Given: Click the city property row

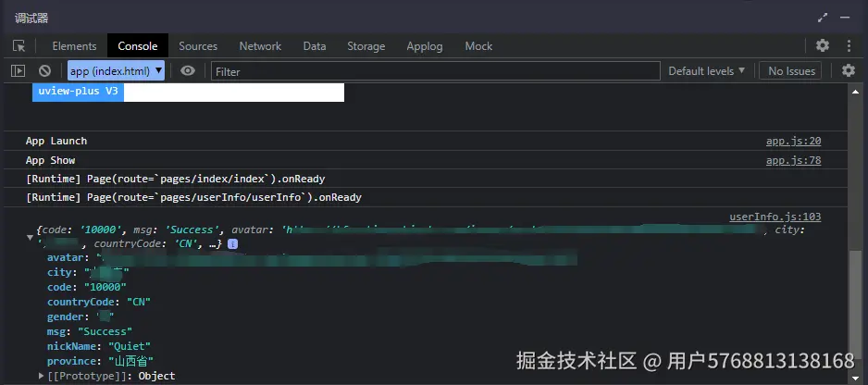Looking at the screenshot, I should 88,272.
